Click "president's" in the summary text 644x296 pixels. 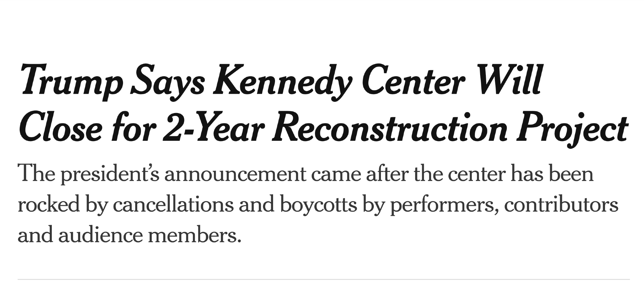pos(109,174)
